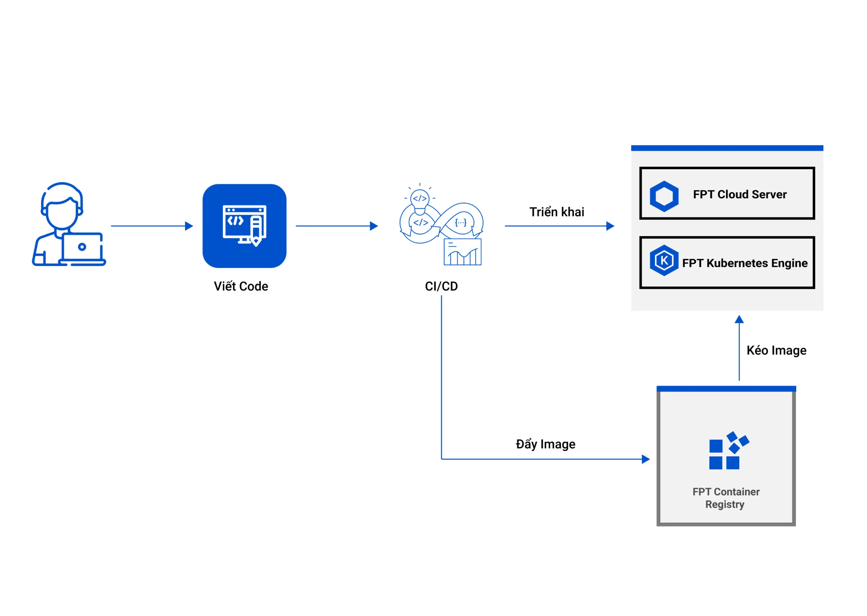Click the lightbulb code symbol on CI/CD
The width and height of the screenshot is (867, 616).
pyautogui.click(x=420, y=199)
